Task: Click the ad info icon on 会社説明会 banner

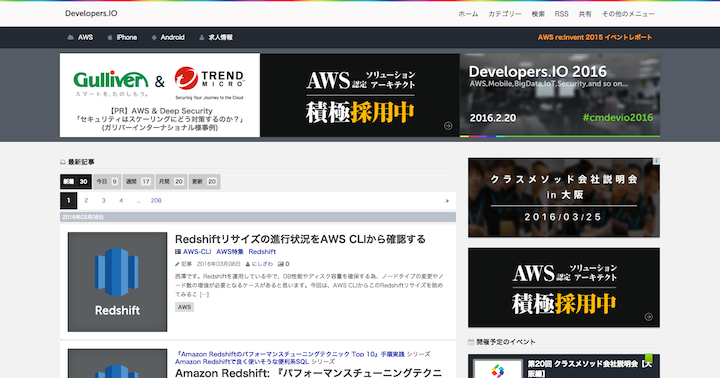Action: click(657, 161)
